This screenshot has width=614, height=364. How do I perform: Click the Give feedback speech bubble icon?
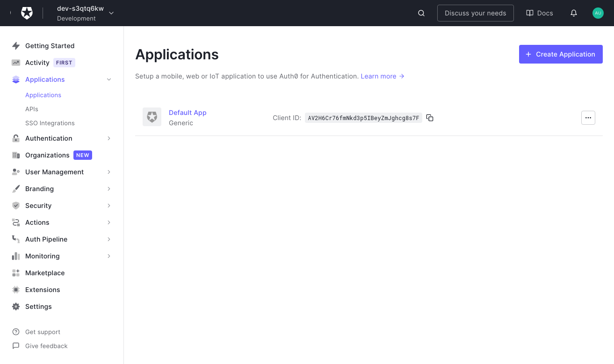16,346
